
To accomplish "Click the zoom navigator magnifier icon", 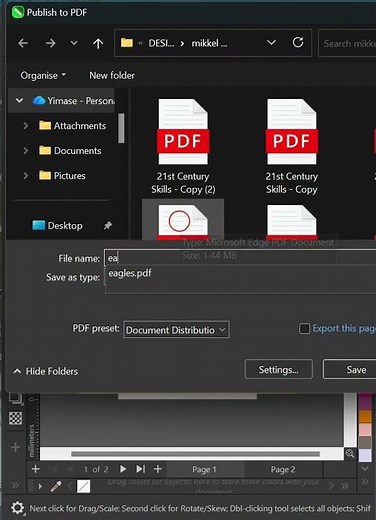I will click(350, 453).
